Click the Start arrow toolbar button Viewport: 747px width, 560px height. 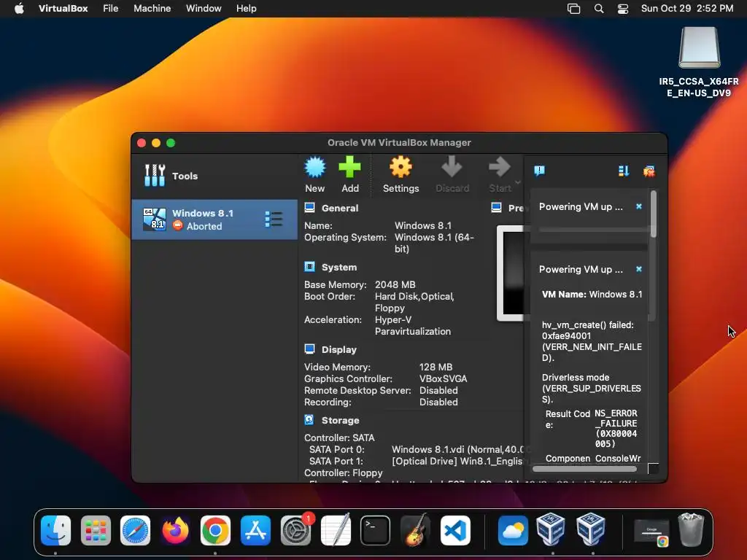[499, 168]
